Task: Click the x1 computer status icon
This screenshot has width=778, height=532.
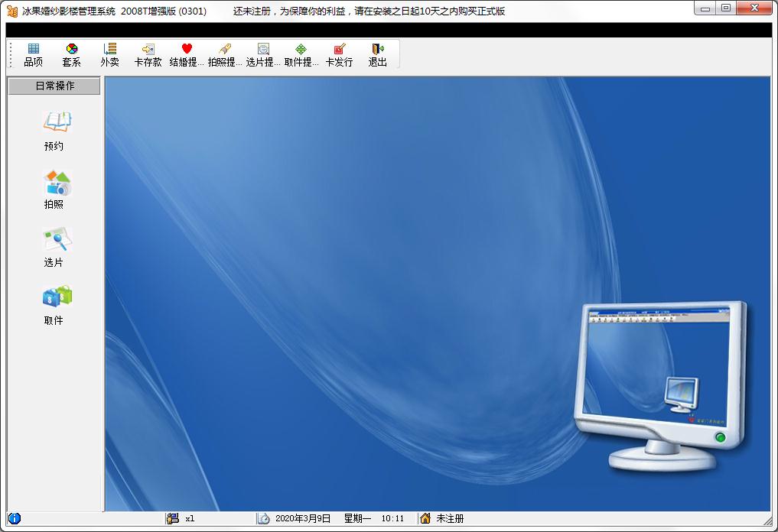Action: click(172, 518)
